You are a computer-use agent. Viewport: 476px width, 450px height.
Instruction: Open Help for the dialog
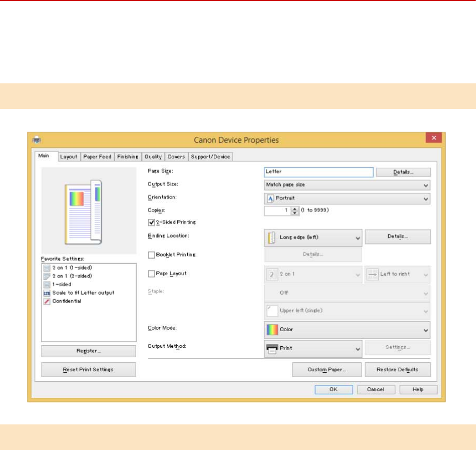[x=418, y=390]
